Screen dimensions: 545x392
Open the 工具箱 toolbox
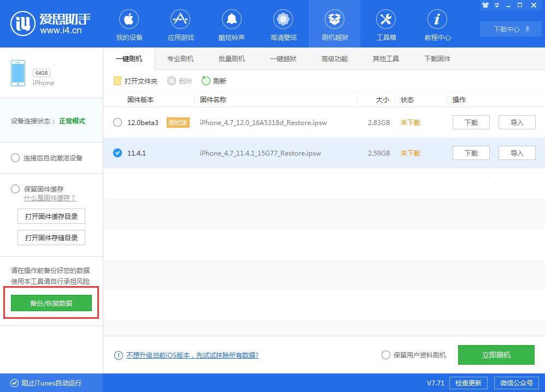[x=386, y=24]
